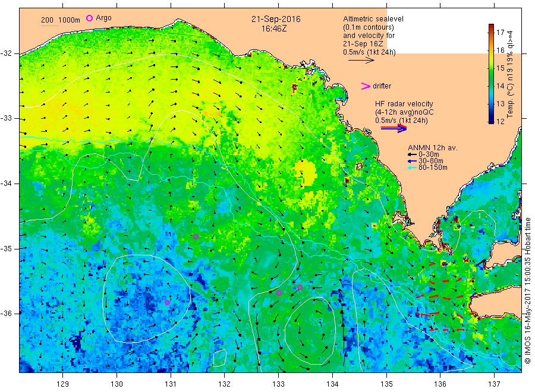Click the longitude label 137
Viewport: 535px width, 392px height.
click(x=494, y=384)
